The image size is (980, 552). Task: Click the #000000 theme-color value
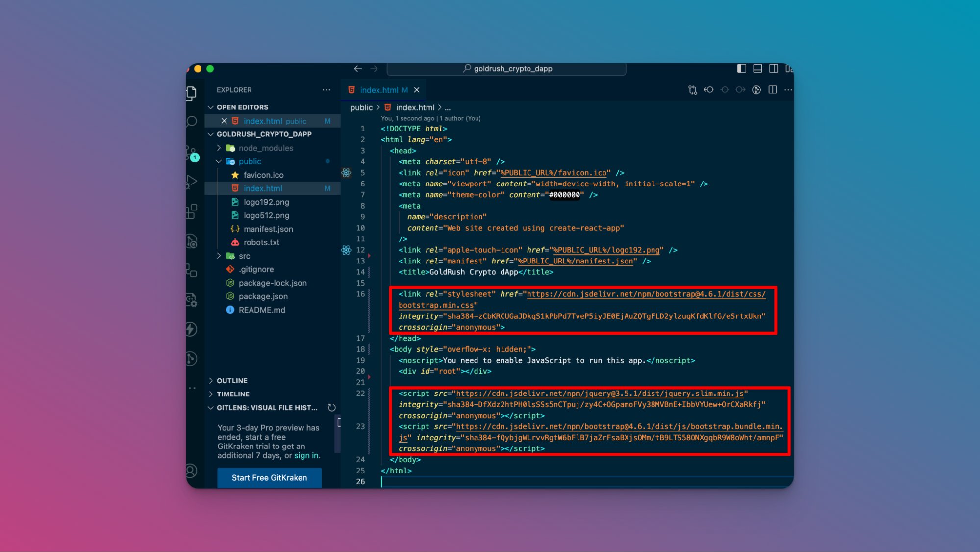[x=564, y=195]
